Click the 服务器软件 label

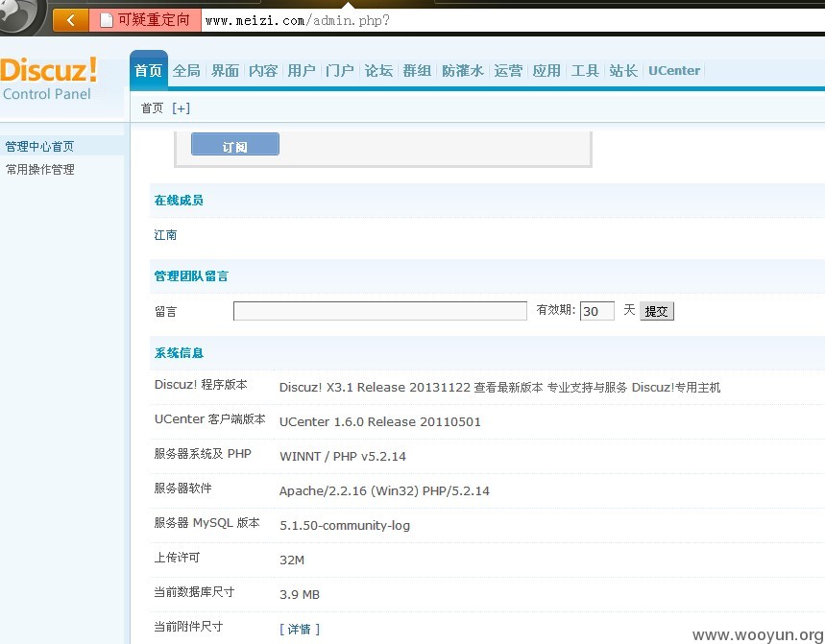tap(182, 488)
